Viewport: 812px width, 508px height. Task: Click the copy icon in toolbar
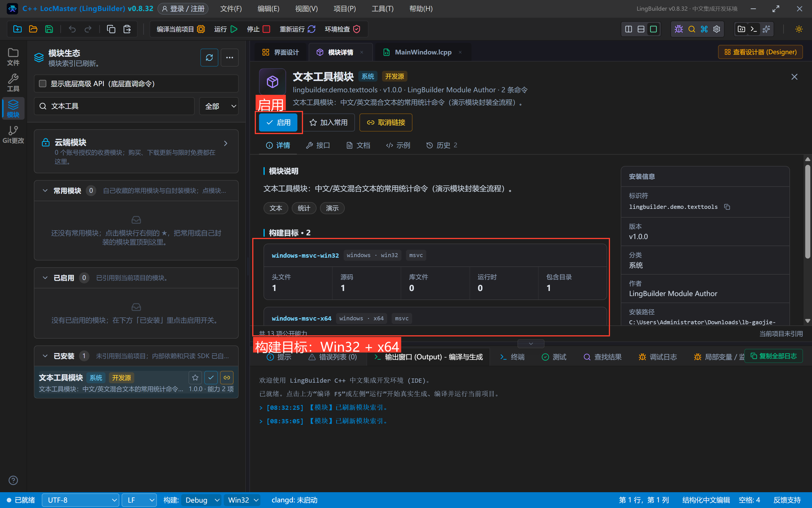(111, 29)
